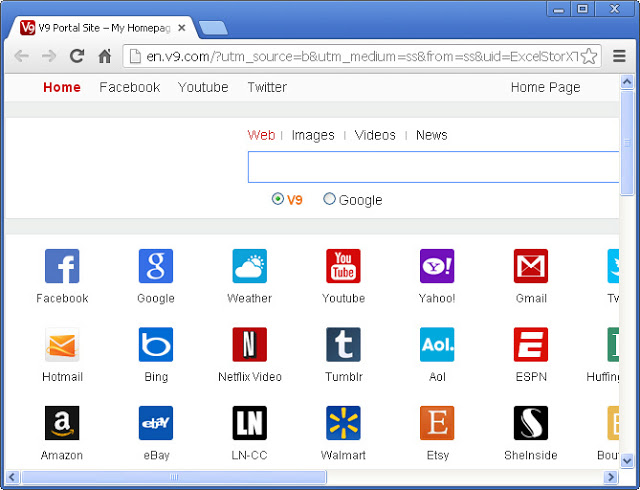Click the Youtube link in the top nav

click(203, 87)
